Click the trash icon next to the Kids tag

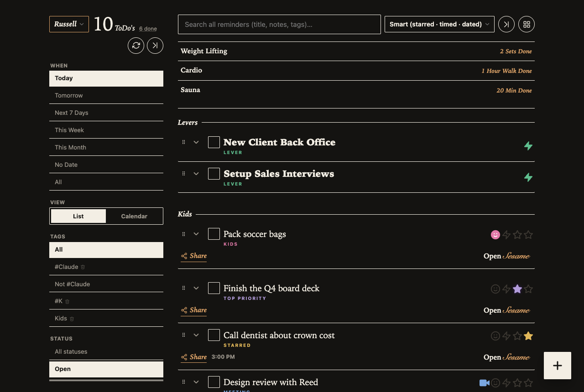click(72, 319)
